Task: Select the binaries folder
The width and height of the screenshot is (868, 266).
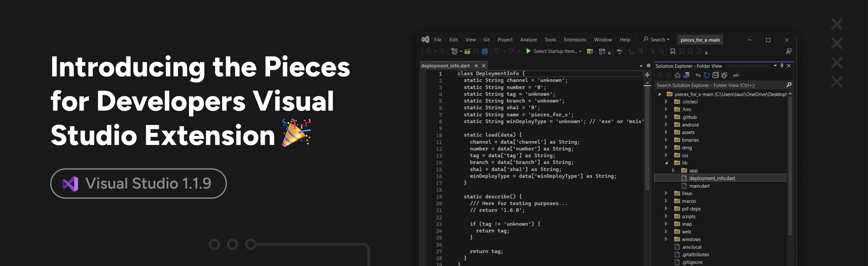Action: click(x=690, y=140)
